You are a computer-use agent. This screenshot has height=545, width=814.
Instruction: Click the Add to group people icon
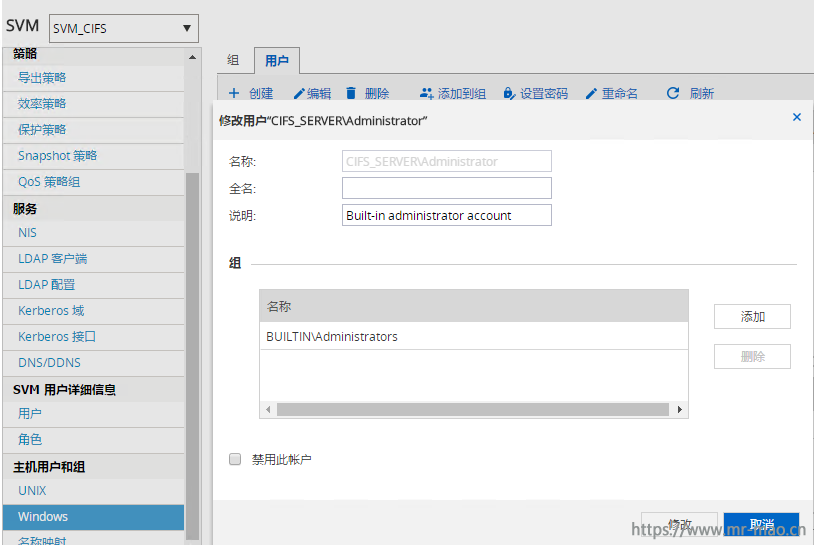pyautogui.click(x=426, y=93)
